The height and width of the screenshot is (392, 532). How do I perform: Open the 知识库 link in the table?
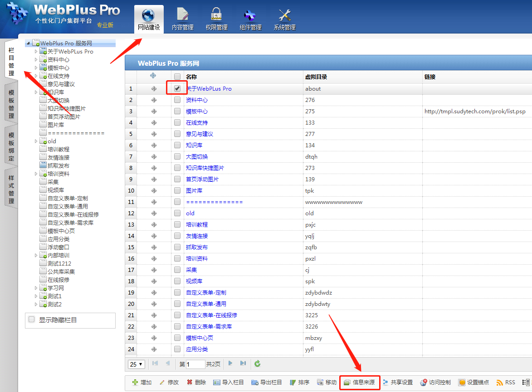194,145
